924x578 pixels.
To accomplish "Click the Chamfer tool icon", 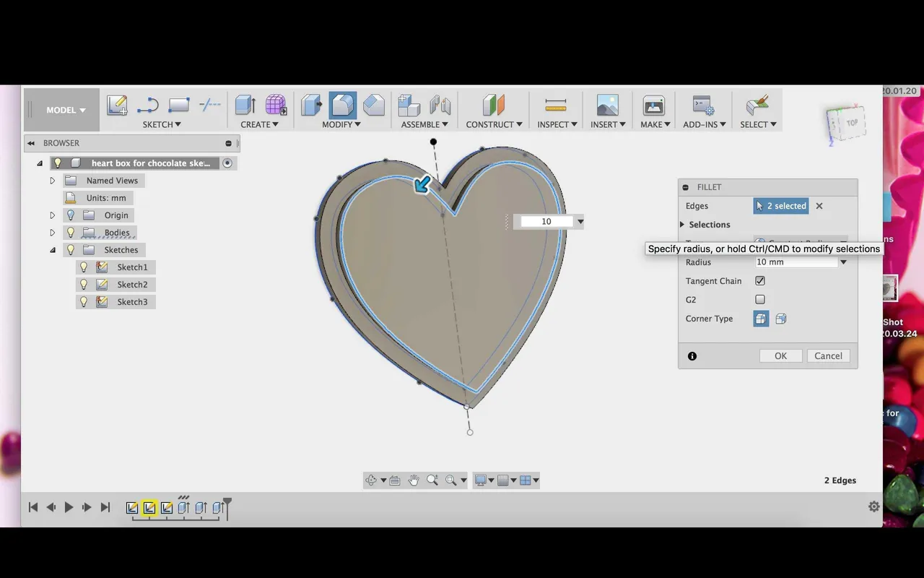I will [x=374, y=105].
